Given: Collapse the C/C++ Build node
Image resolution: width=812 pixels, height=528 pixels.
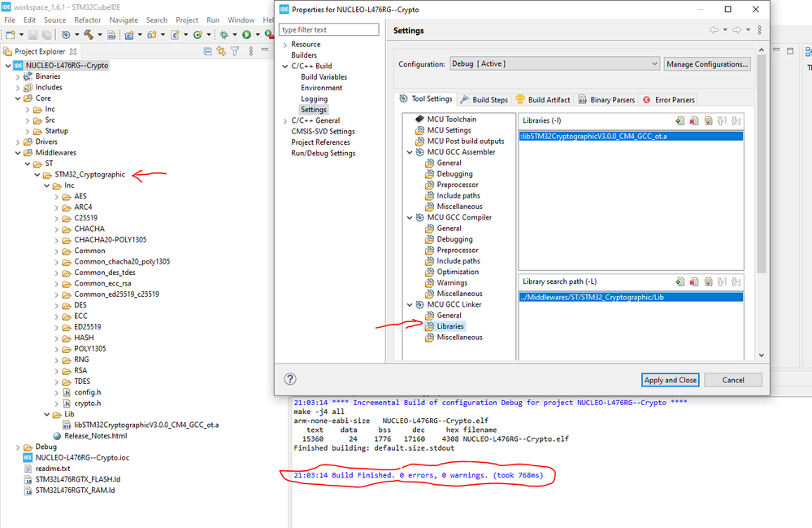Looking at the screenshot, I should click(284, 67).
